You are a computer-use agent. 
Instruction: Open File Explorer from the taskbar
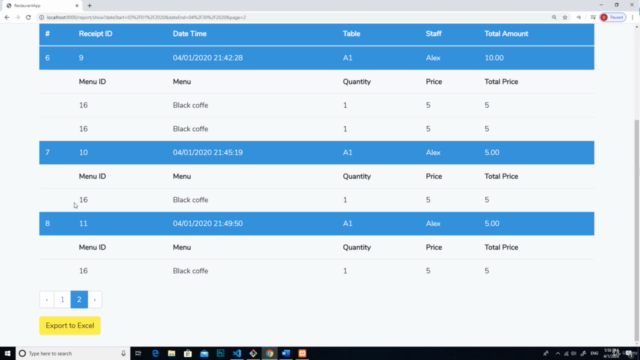click(171, 353)
